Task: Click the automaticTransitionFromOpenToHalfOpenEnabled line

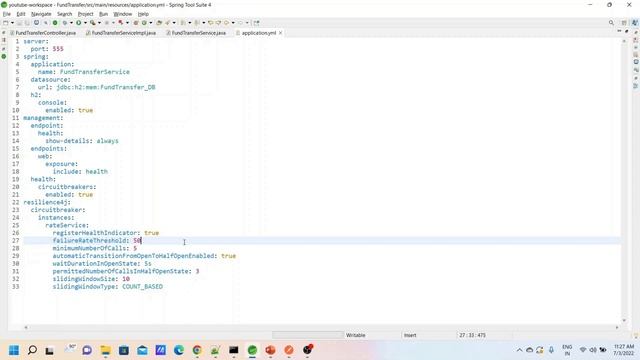Action: click(144, 256)
